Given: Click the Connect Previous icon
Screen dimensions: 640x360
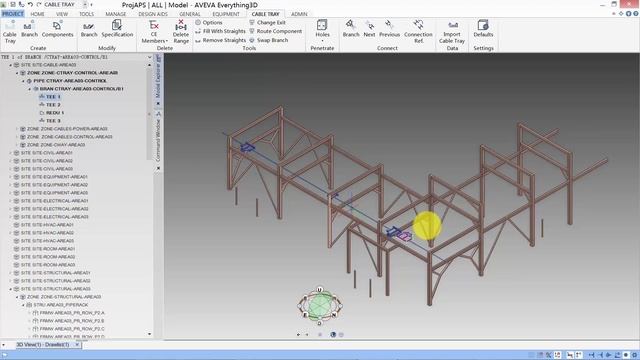Looking at the screenshot, I should tap(389, 29).
